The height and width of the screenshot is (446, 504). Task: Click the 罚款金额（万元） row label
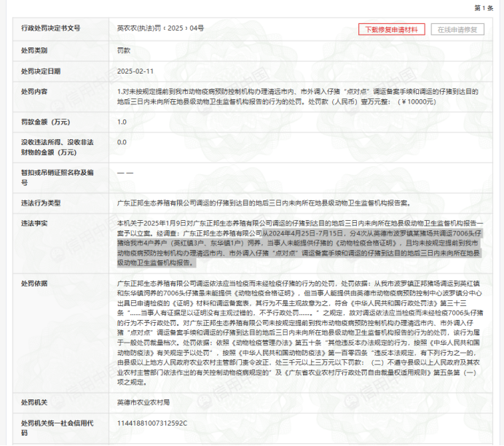pyautogui.click(x=45, y=122)
